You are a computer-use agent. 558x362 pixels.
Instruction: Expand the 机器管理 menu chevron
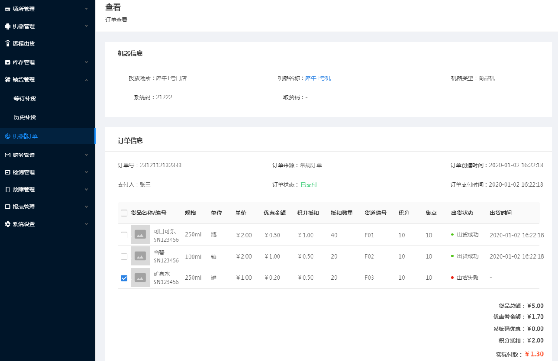(x=86, y=26)
